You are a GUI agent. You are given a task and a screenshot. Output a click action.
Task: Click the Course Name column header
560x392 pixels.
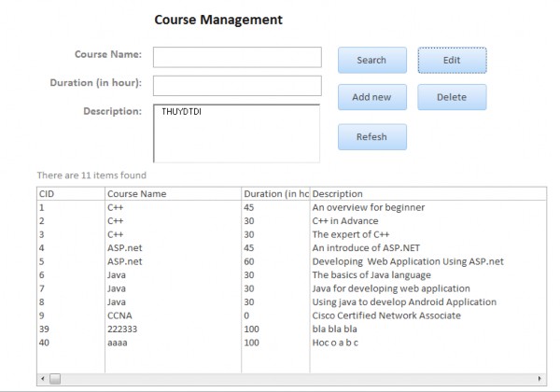[x=173, y=193]
